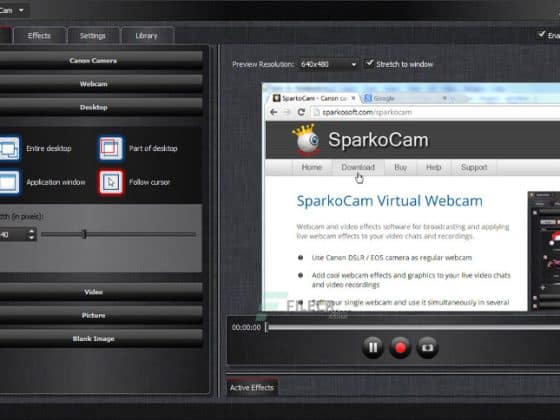Viewport: 560px width, 420px height.
Task: Switch to the Library tab
Action: click(146, 35)
